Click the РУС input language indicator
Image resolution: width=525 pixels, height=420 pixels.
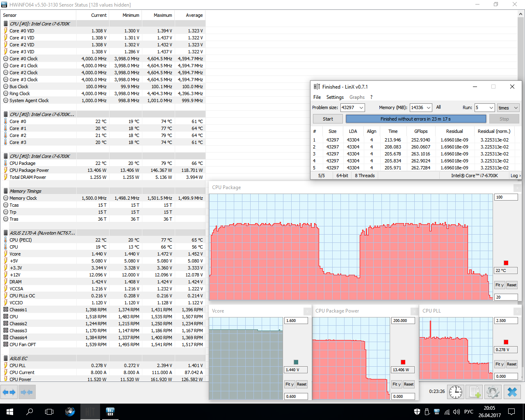468,412
